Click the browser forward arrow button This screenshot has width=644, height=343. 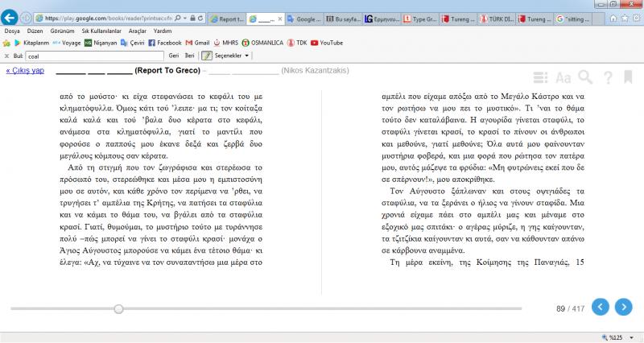(26, 18)
